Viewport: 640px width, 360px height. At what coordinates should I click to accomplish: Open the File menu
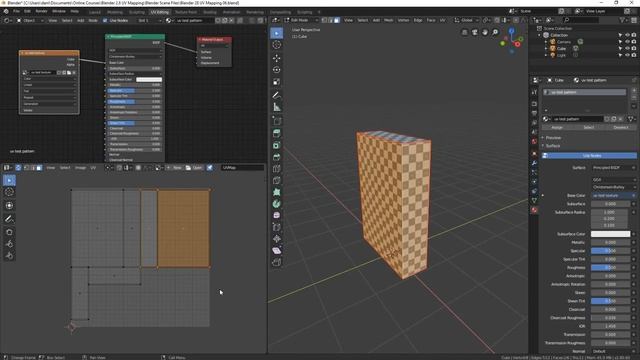[x=17, y=11]
